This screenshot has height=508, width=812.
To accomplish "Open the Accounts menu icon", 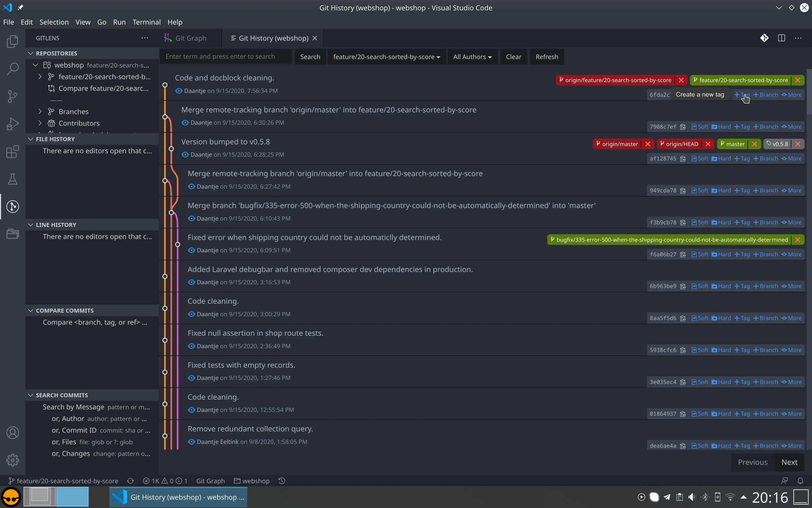I will coord(12,433).
